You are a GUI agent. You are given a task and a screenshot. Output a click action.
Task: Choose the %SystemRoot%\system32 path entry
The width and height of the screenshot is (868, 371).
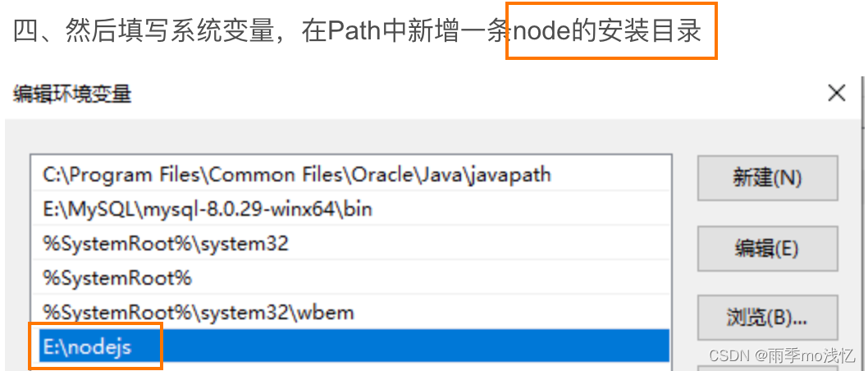point(166,244)
